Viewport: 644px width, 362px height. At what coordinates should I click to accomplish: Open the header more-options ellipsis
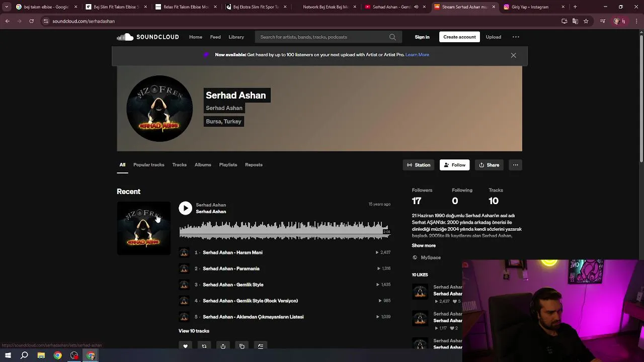pyautogui.click(x=516, y=37)
